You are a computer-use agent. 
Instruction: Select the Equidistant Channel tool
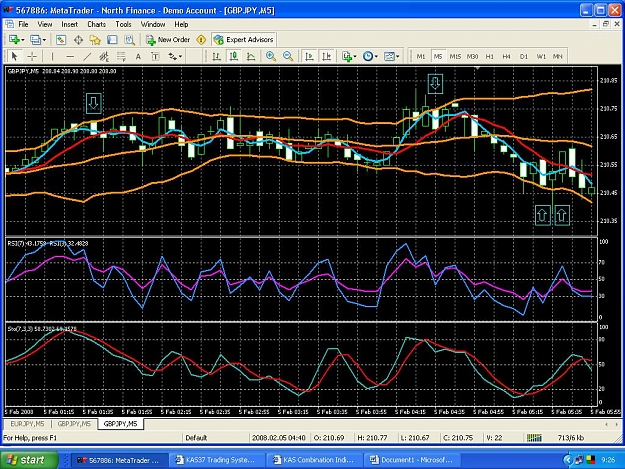(x=104, y=56)
